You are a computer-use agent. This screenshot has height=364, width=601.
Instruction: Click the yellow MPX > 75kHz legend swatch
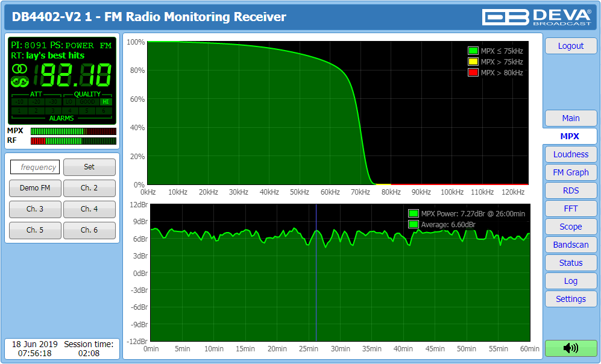click(473, 61)
